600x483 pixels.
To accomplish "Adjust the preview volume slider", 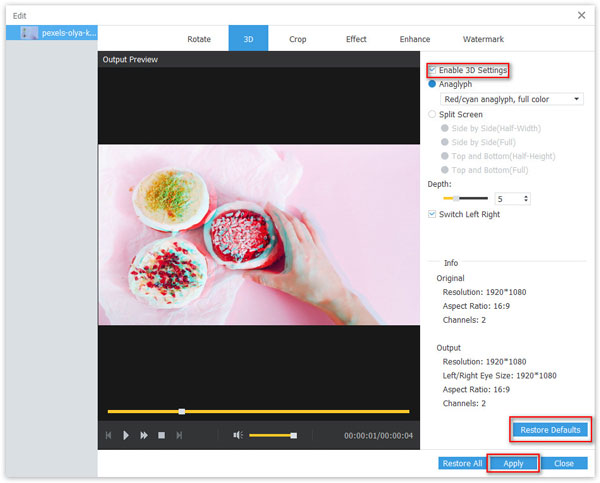I will (x=273, y=435).
